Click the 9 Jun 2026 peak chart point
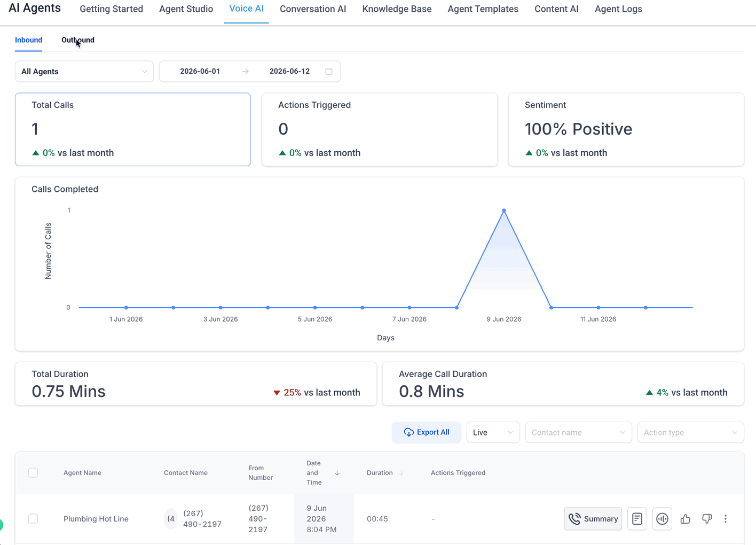This screenshot has width=756, height=545. 504,211
